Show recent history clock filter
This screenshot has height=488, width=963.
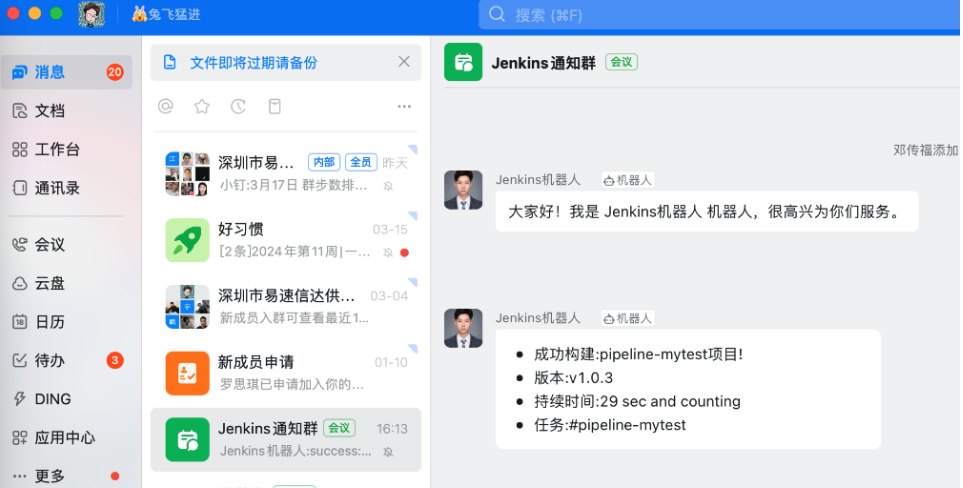tap(238, 106)
